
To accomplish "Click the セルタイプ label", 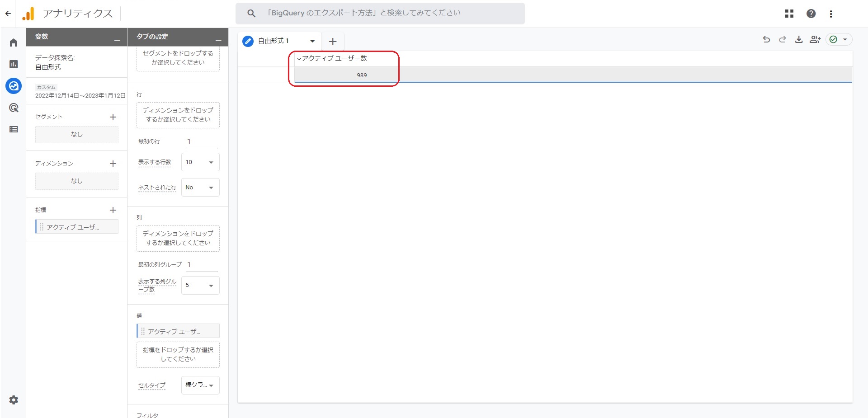I will click(x=151, y=385).
